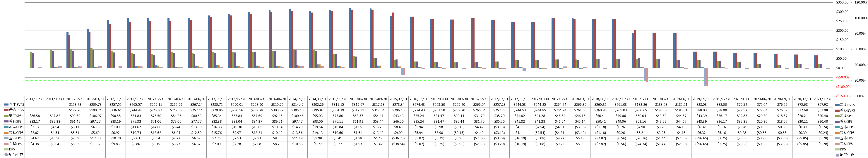Select DPS row label in data table

click(x=9, y=150)
